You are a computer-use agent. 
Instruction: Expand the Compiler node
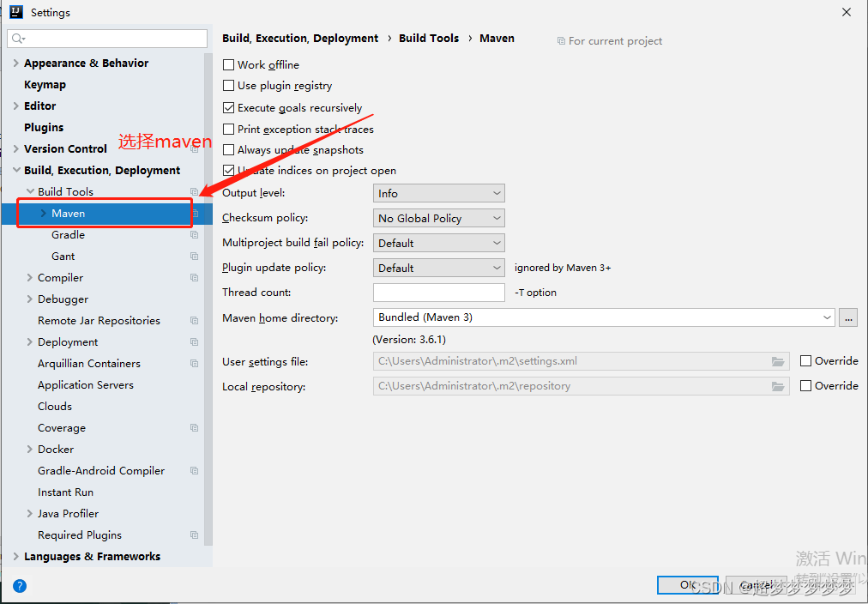pyautogui.click(x=30, y=277)
